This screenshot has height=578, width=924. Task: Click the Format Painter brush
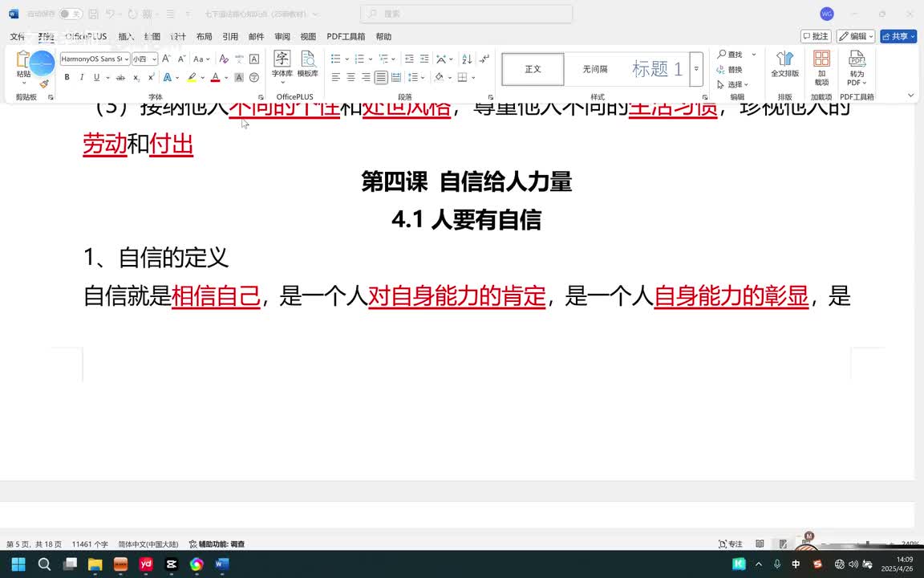(x=44, y=85)
